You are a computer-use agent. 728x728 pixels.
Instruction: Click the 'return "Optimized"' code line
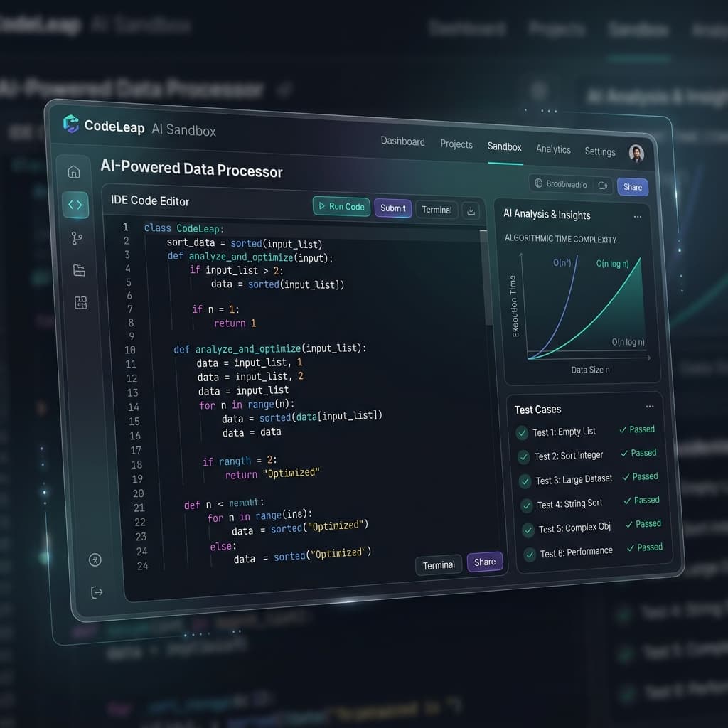pyautogui.click(x=272, y=474)
